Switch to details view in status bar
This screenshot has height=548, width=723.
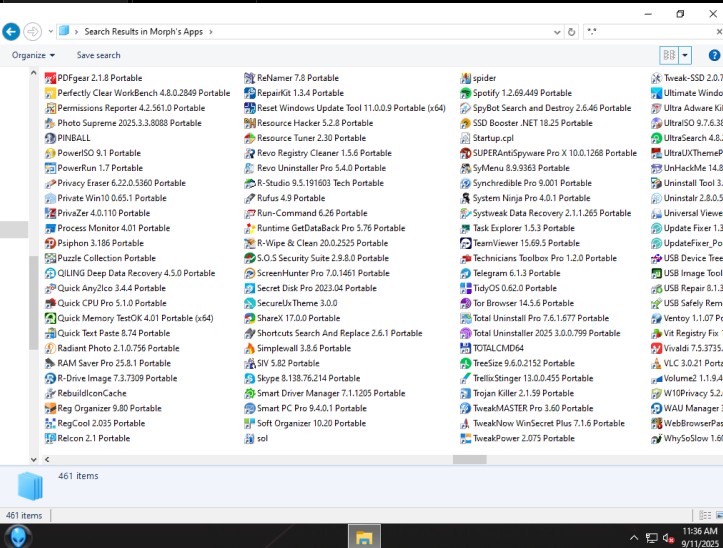[705, 515]
